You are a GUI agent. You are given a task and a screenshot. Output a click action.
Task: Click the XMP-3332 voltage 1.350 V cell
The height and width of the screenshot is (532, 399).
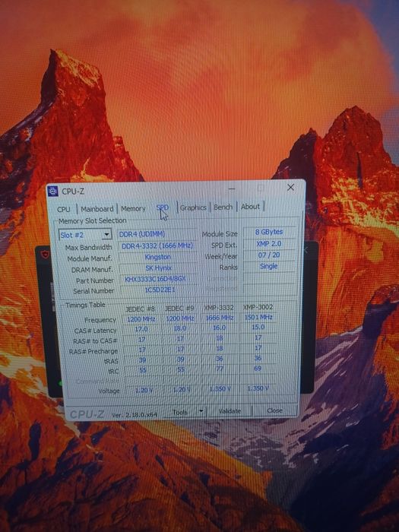click(x=220, y=389)
